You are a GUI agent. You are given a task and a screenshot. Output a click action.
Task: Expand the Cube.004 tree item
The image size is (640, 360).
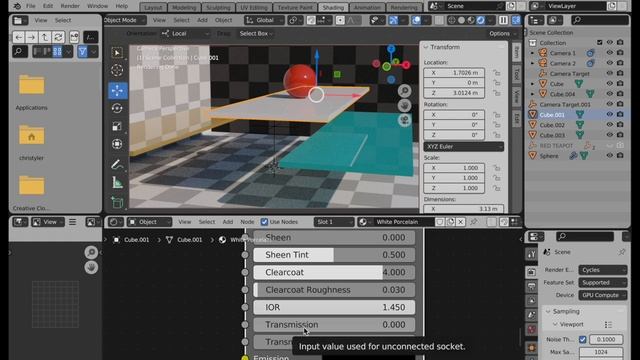coord(532,94)
